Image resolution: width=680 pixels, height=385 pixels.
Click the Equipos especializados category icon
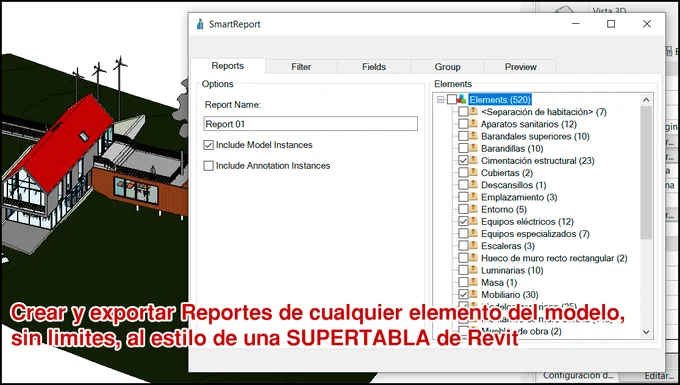[474, 233]
